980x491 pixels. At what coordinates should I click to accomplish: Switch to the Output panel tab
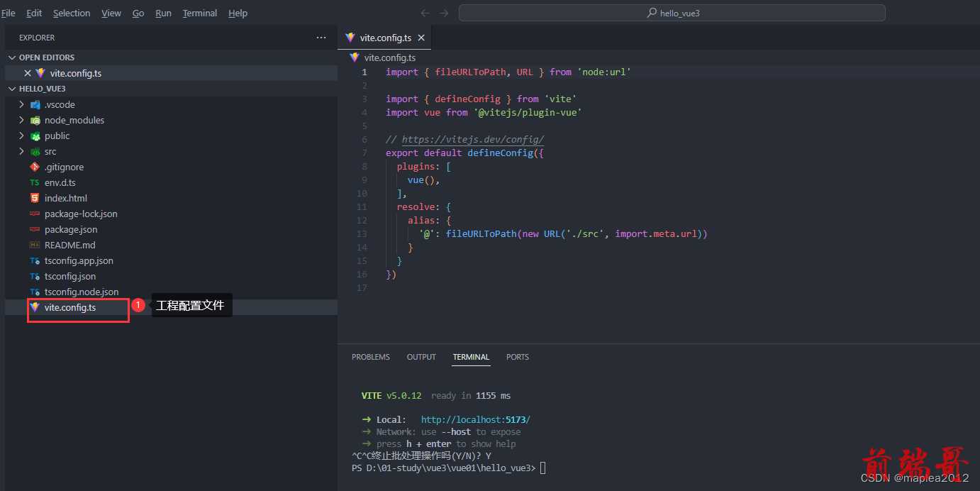(421, 357)
